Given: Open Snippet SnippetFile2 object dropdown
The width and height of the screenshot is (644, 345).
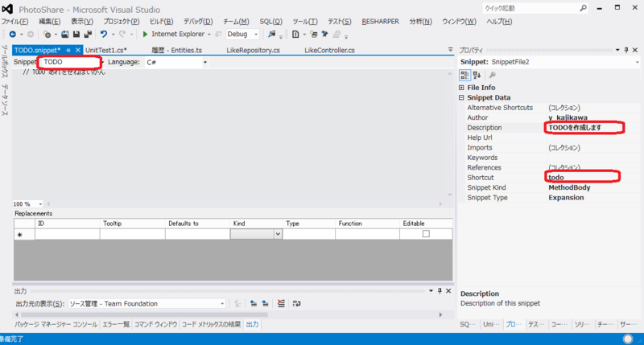Looking at the screenshot, I should click(637, 63).
